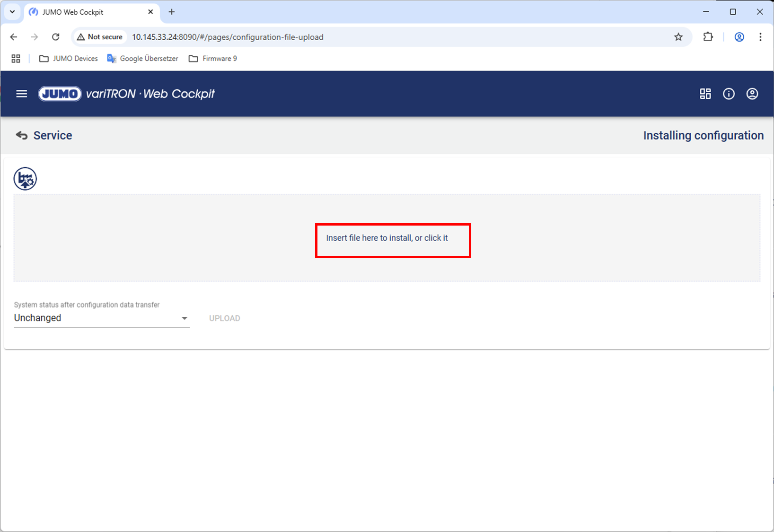Screen dimensions: 774x532
Task: Select the JUMO Web Cockpit tab
Action: [x=91, y=12]
